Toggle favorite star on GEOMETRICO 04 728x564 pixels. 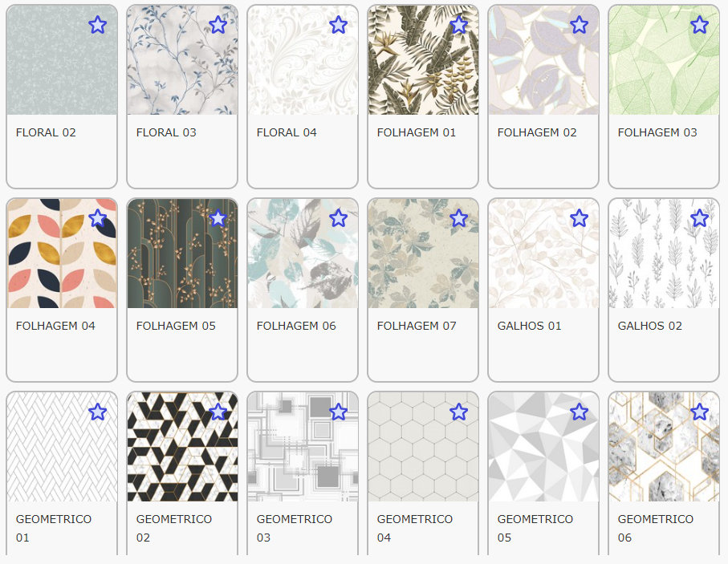click(458, 412)
